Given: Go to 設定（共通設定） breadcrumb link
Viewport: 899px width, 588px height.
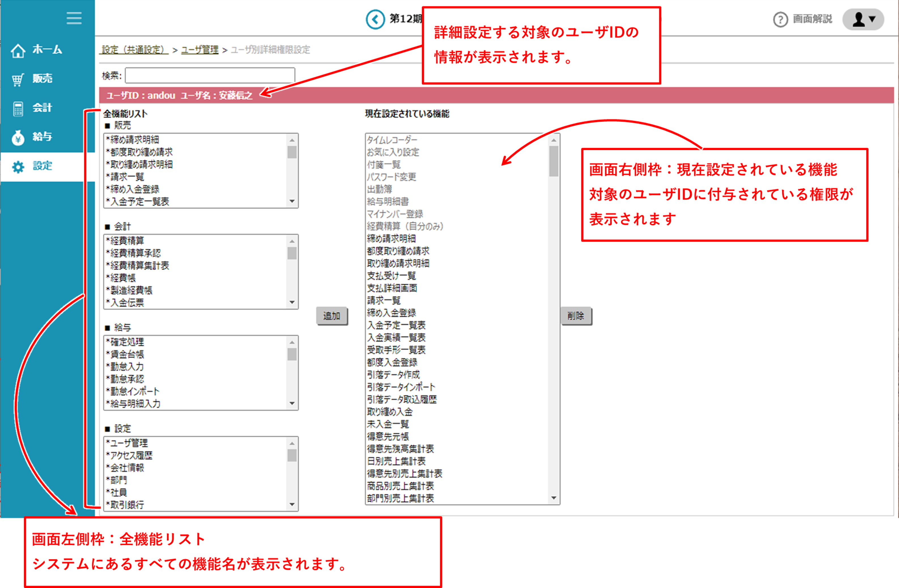Looking at the screenshot, I should (134, 50).
